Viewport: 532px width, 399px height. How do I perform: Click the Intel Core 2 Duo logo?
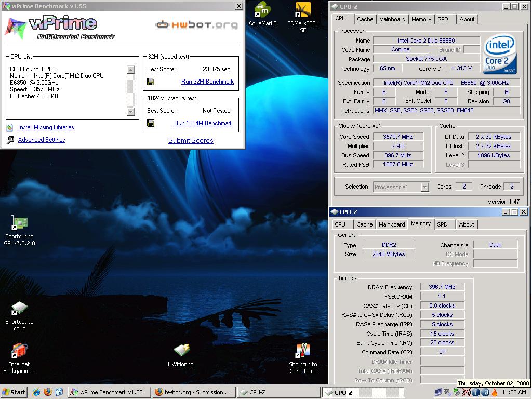pos(500,54)
